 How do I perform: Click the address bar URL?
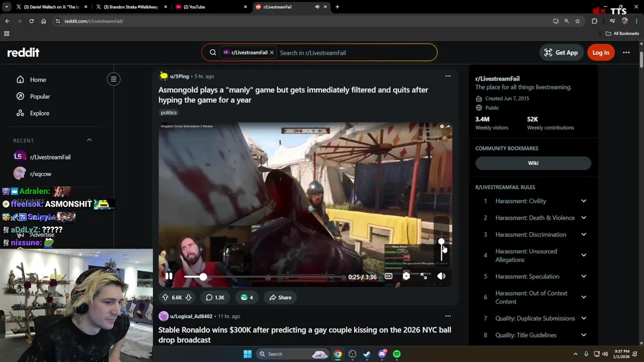coord(94,21)
